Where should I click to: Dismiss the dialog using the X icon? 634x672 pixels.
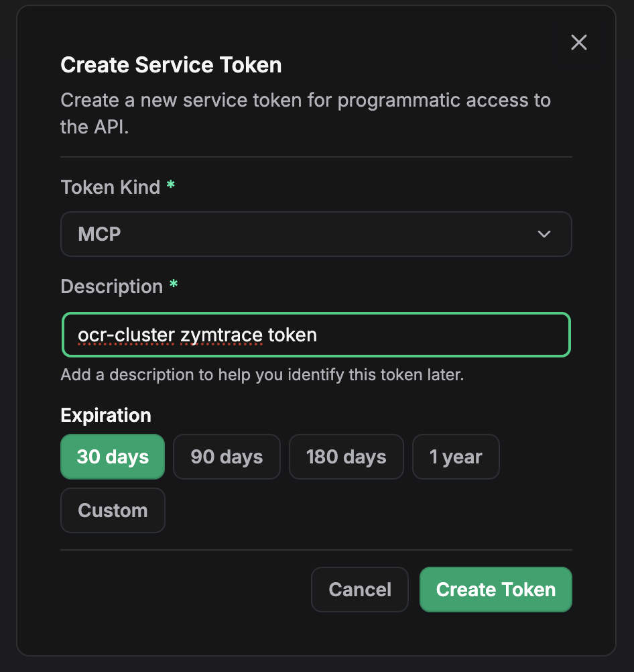(x=578, y=42)
